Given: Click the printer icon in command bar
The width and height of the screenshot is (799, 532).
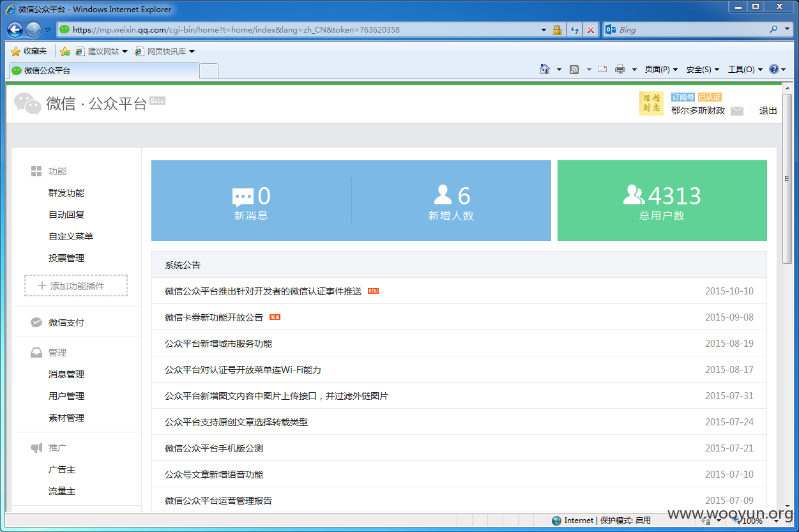Looking at the screenshot, I should [620, 70].
